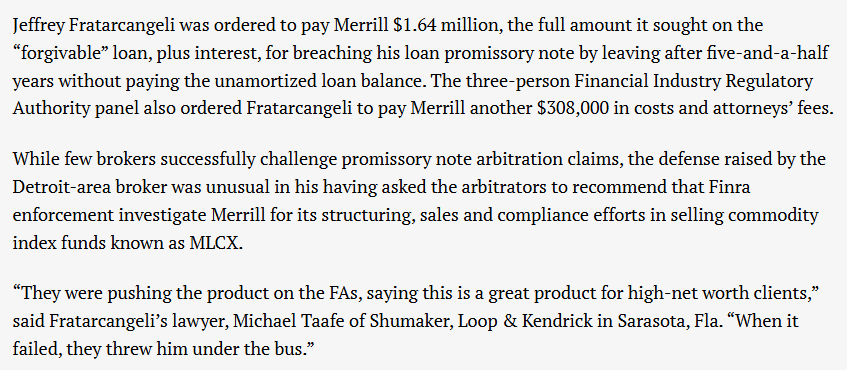Click the Detroit-area text
This screenshot has width=847, height=370.
tap(57, 187)
